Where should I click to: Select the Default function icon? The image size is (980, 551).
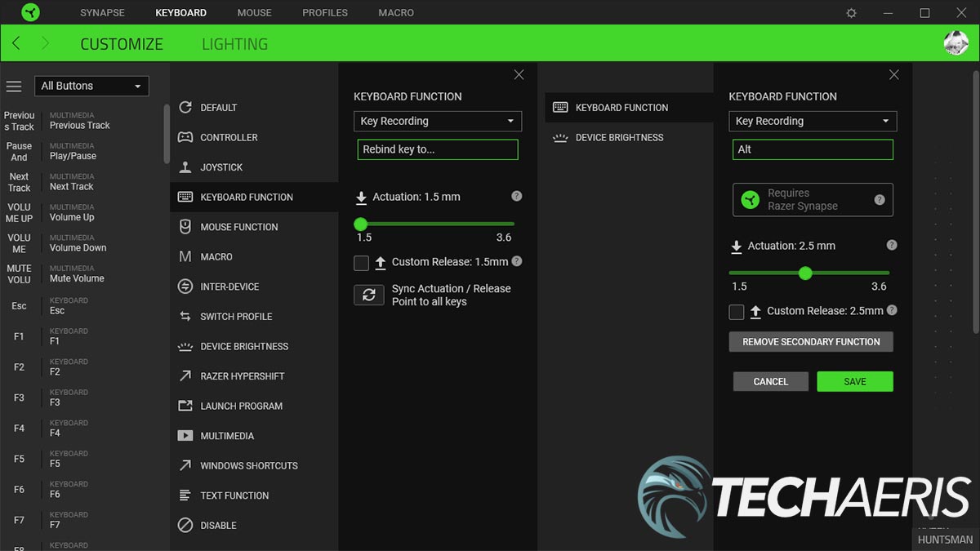185,107
